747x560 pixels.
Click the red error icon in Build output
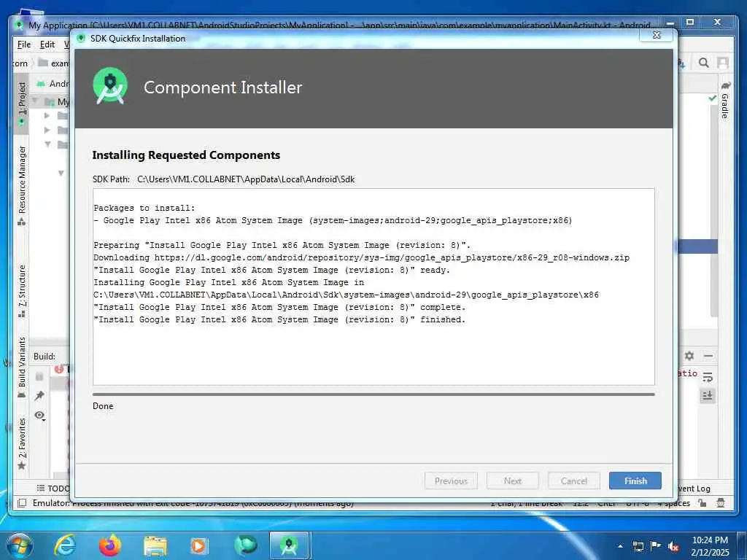tap(58, 369)
